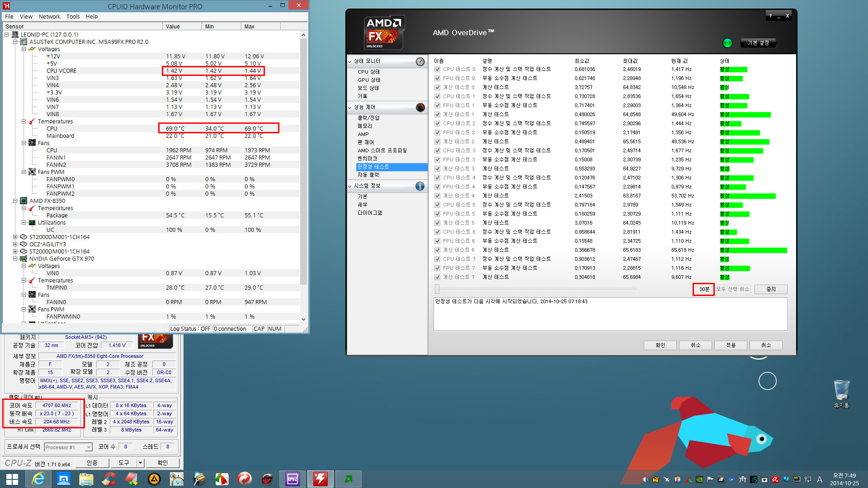
Task: Click the volume speaker icon in system tray
Action: [645, 479]
